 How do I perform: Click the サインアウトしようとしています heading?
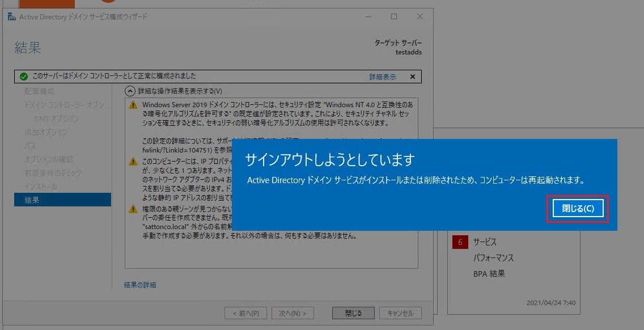point(329,160)
